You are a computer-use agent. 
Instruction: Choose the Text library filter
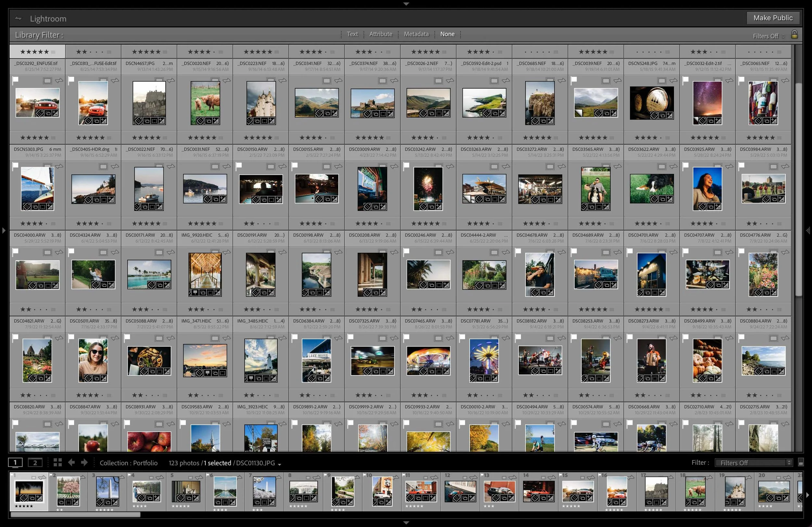(352, 34)
